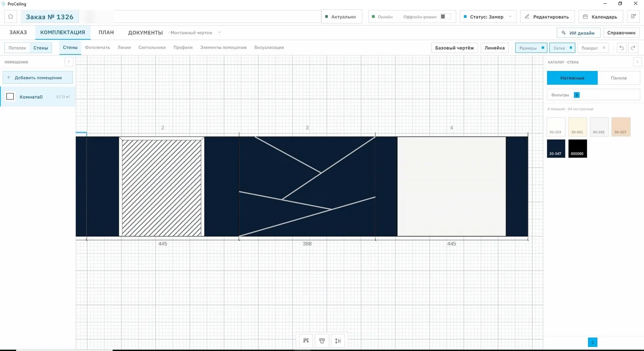Choose the 000000 black swatch
The height and width of the screenshot is (351, 644).
pos(577,149)
